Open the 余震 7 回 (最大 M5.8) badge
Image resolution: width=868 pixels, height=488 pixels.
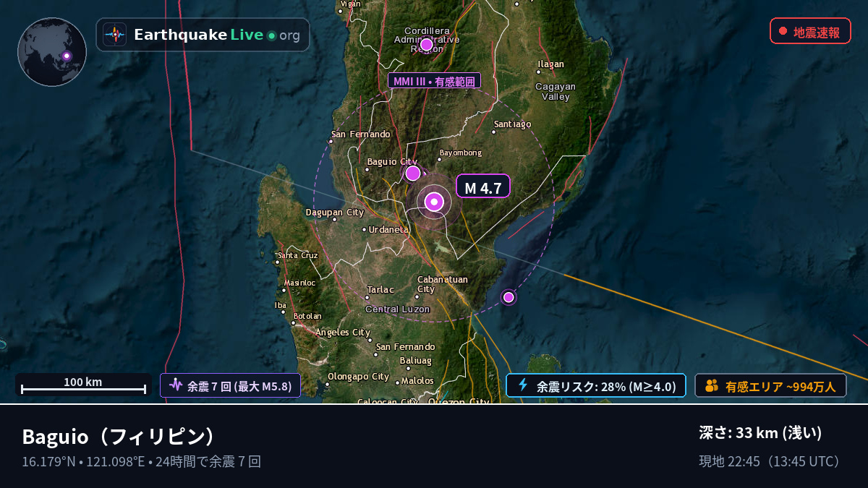coord(230,385)
